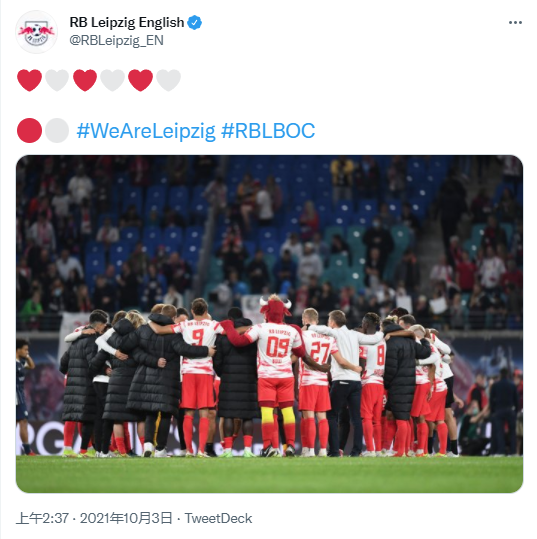Open the RB Leipzig profile avatar
The height and width of the screenshot is (539, 537).
pos(36,32)
